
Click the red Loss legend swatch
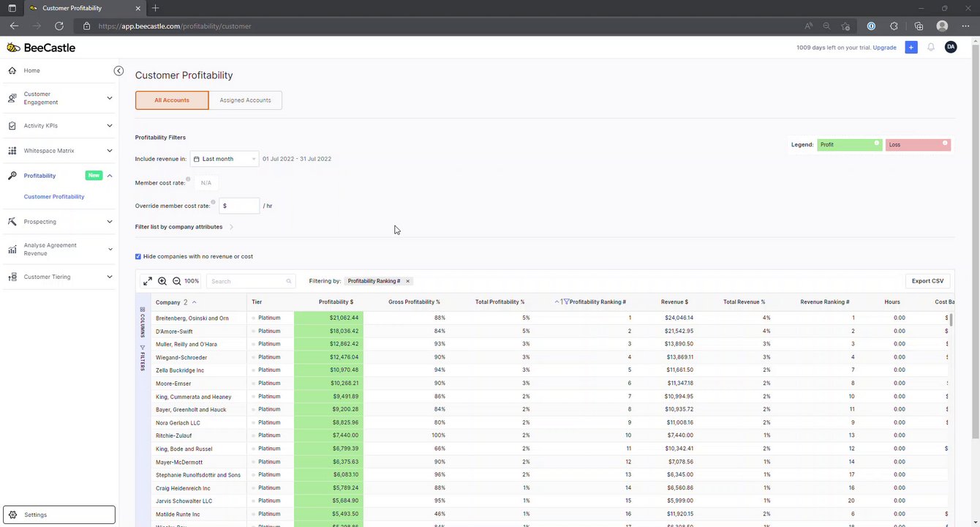[918, 145]
